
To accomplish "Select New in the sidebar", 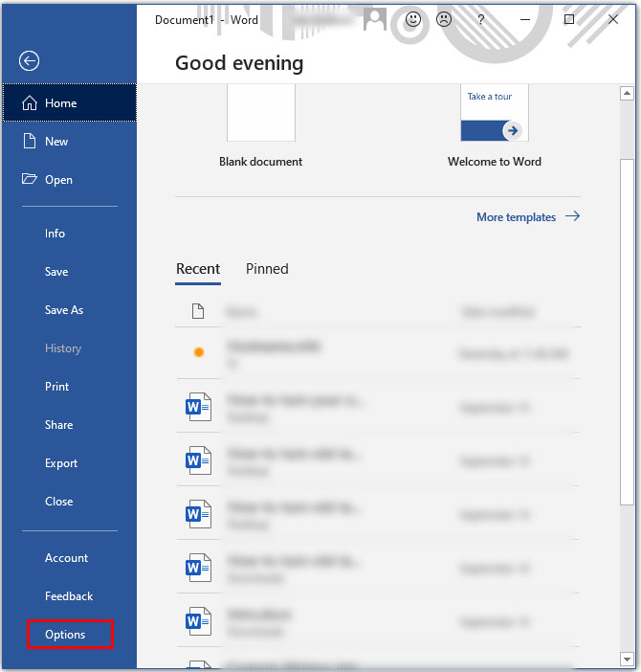I will click(x=70, y=141).
